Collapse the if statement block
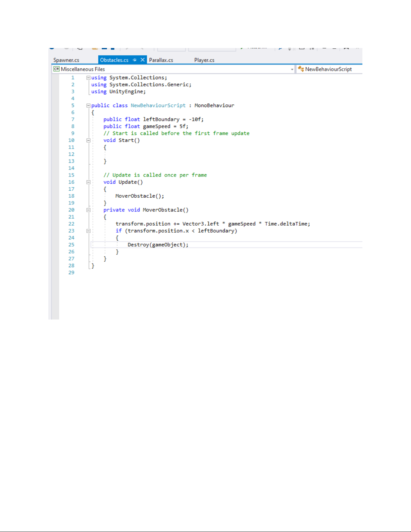 point(88,231)
